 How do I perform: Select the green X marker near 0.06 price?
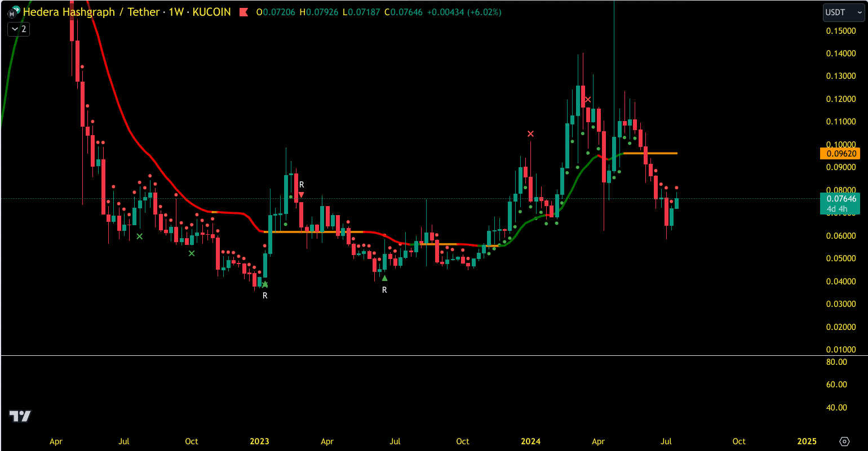[140, 236]
